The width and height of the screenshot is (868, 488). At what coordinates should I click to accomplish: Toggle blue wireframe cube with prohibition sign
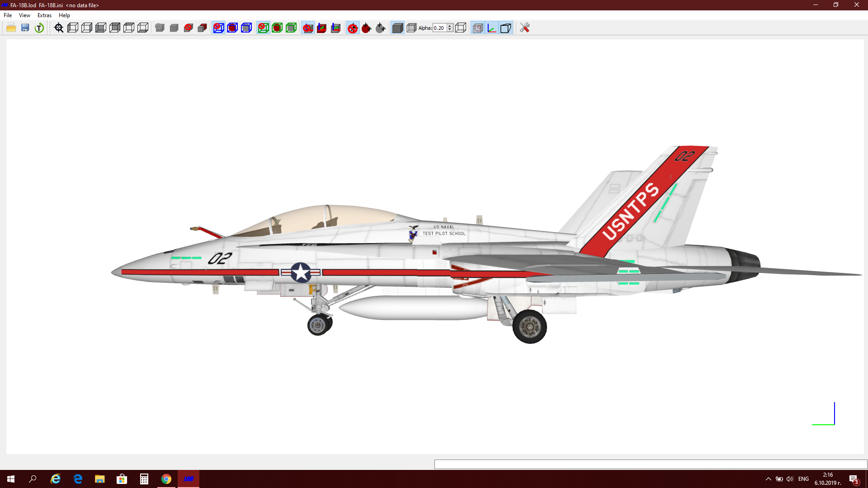[218, 28]
